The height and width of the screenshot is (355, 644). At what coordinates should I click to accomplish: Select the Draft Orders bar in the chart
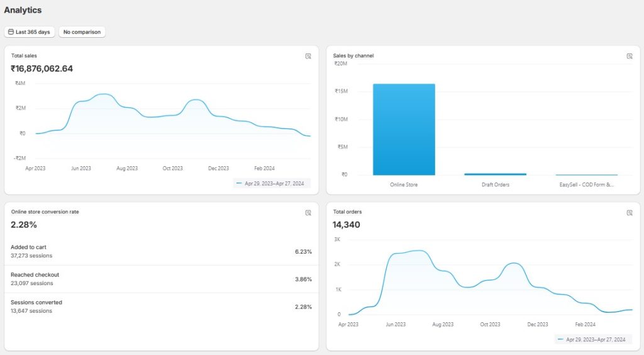(x=494, y=174)
